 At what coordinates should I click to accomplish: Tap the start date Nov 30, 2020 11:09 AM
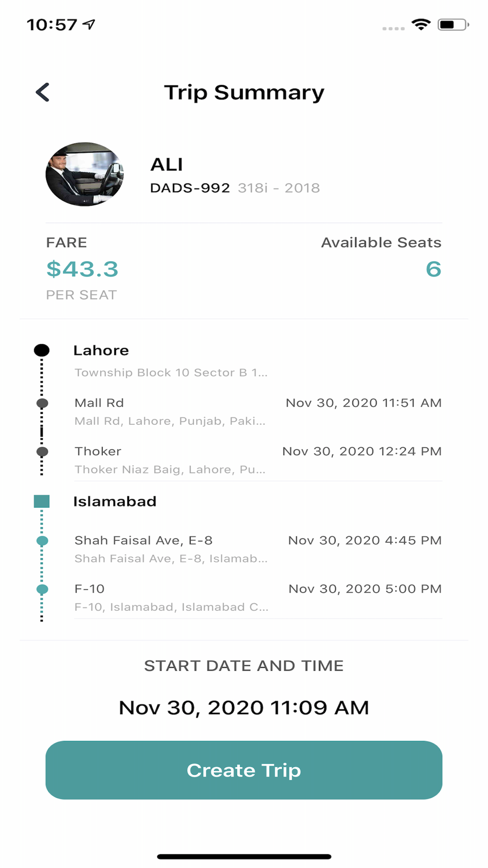244,707
